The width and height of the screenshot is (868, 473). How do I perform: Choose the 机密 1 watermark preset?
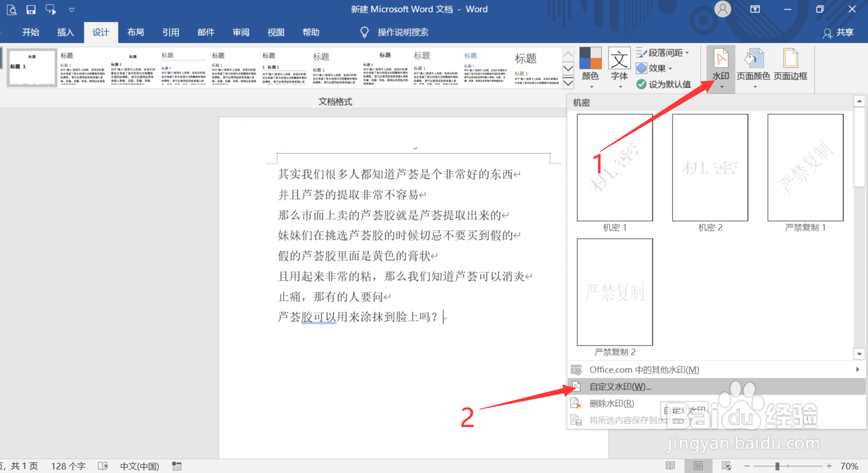click(x=614, y=168)
